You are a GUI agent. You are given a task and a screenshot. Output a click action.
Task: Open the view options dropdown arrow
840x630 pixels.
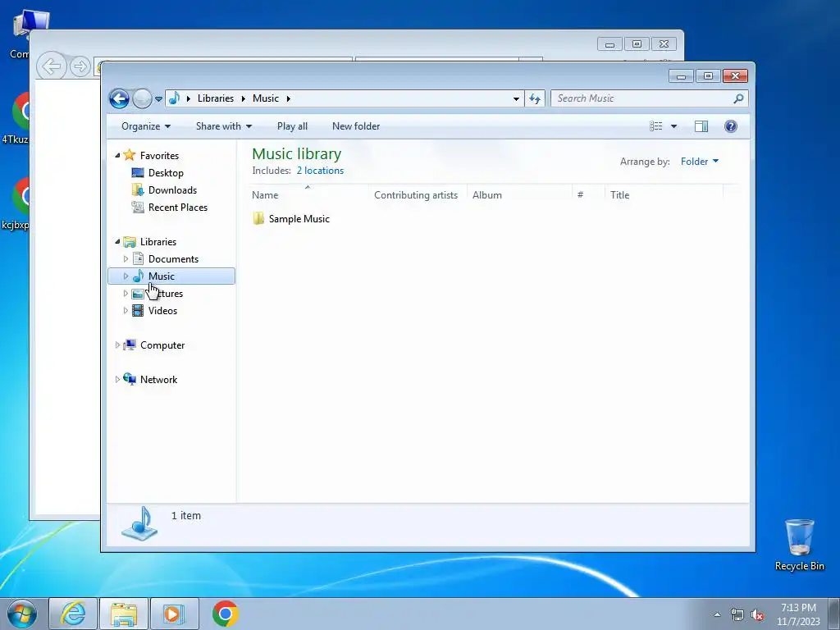pyautogui.click(x=674, y=126)
